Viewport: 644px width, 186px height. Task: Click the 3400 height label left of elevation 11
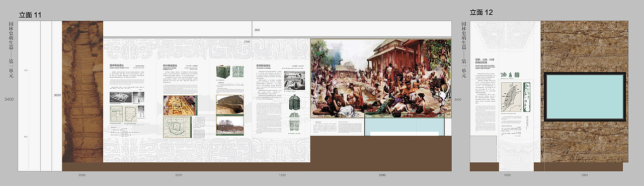(x=9, y=100)
